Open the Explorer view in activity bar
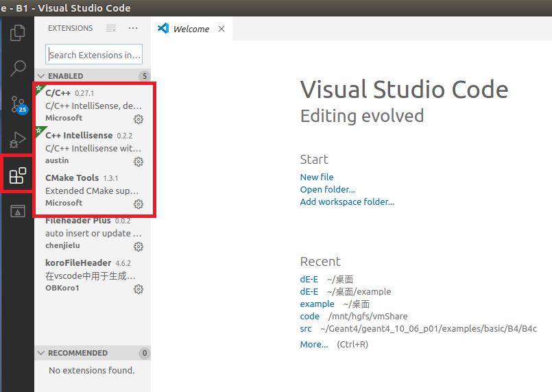Image resolution: width=552 pixels, height=392 pixels. 17,32
